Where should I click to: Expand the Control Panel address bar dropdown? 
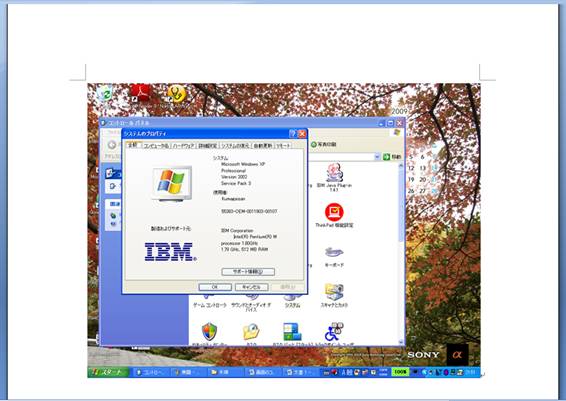377,157
